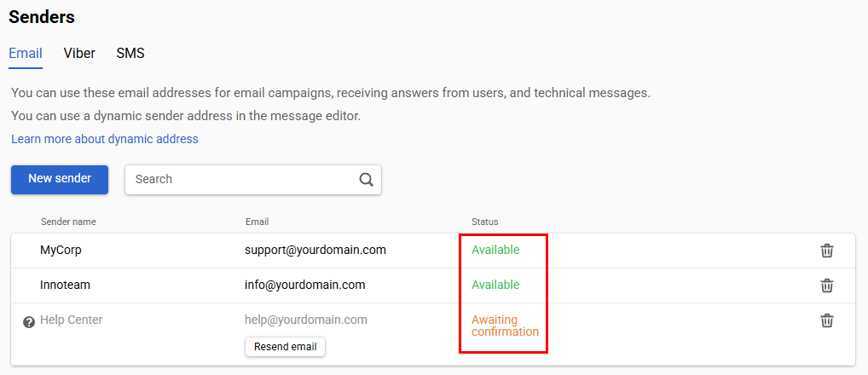Screen dimensions: 868x375
Task: Select the MyCorp sender name
Action: tap(61, 250)
